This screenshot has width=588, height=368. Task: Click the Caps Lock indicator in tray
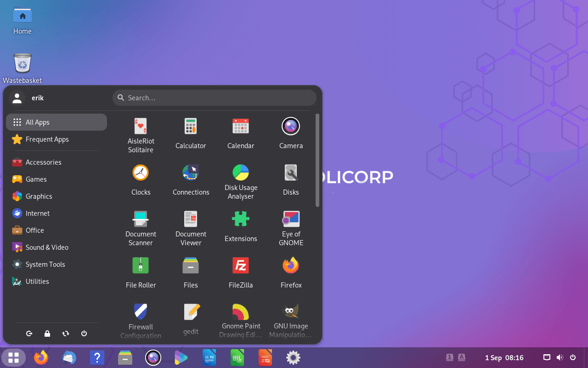click(x=462, y=357)
